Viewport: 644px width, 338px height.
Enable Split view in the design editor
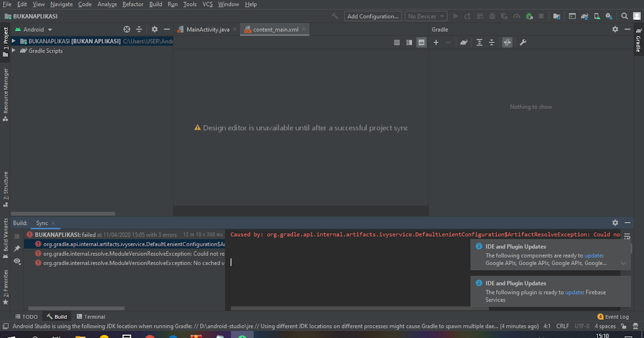(409, 42)
